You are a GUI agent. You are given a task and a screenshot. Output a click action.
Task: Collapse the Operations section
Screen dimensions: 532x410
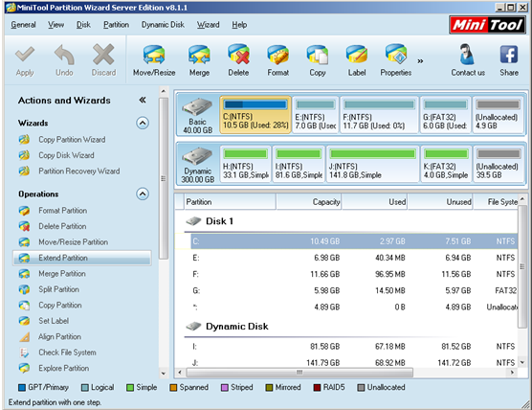tap(143, 194)
